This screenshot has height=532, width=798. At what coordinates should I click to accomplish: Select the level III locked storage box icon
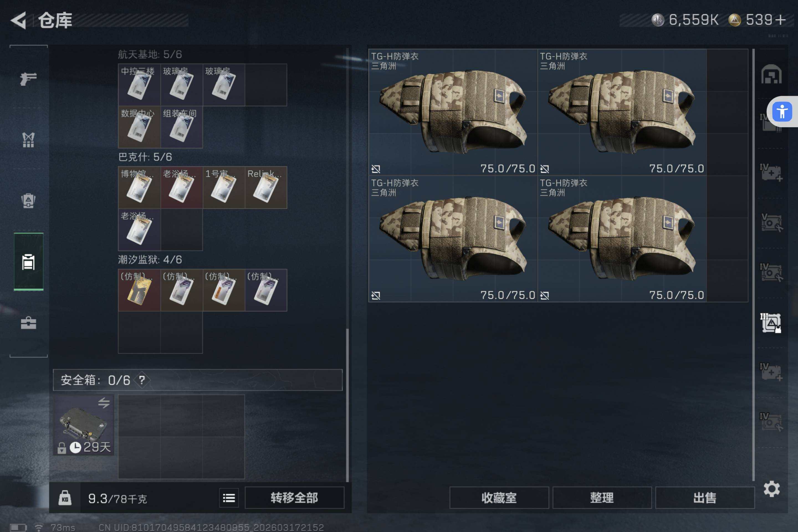[x=771, y=323]
